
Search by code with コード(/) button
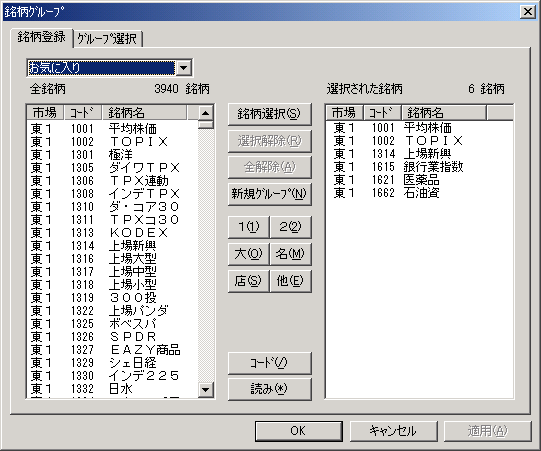tap(269, 363)
